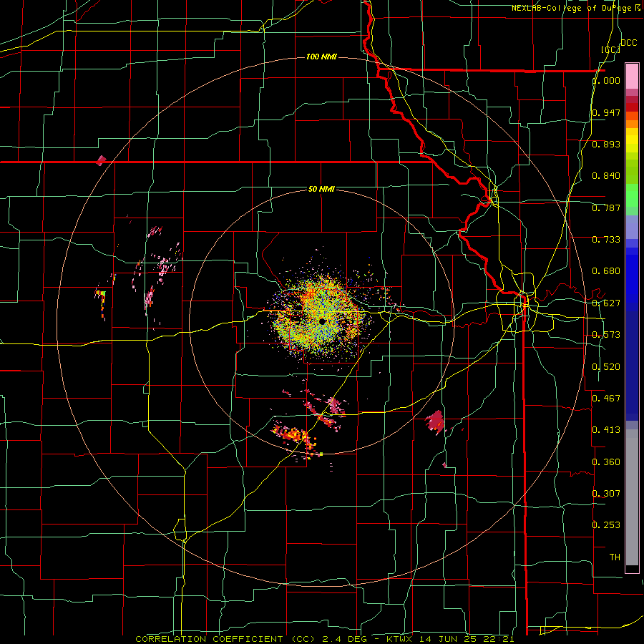Click the 0.680 scale value

pyautogui.click(x=606, y=271)
